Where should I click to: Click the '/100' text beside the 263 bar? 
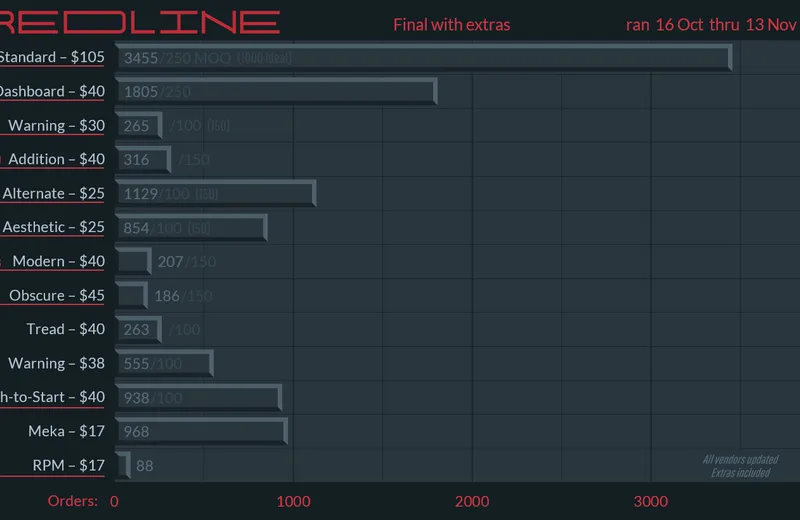[x=185, y=330]
